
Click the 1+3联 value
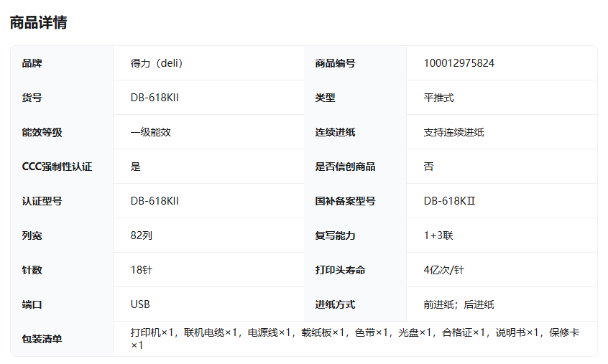coord(438,235)
